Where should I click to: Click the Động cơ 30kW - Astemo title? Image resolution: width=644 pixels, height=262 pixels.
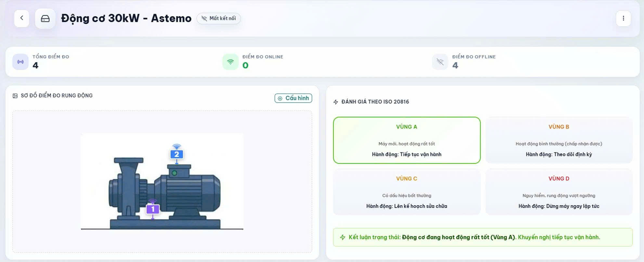[x=126, y=19]
